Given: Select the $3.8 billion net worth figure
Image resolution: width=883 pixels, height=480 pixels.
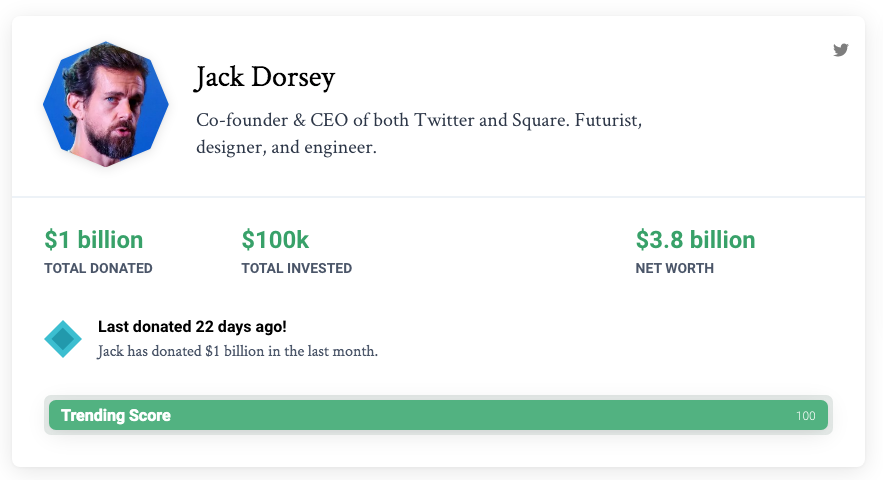Looking at the screenshot, I should [x=695, y=240].
